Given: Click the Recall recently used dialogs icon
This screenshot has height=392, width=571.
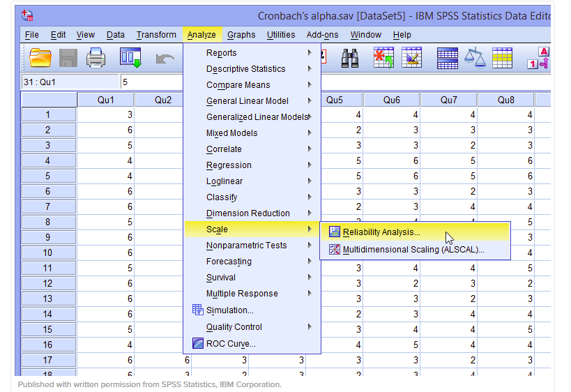Looking at the screenshot, I should pos(130,58).
